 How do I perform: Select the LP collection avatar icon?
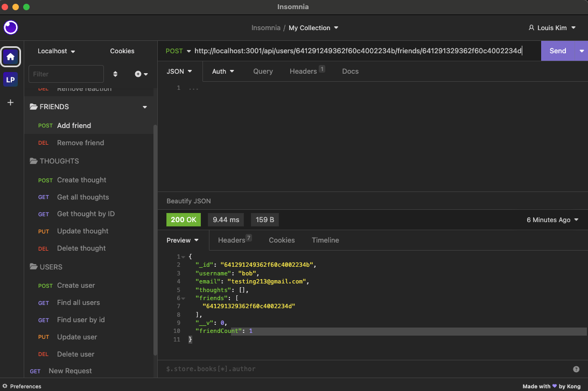click(x=10, y=79)
